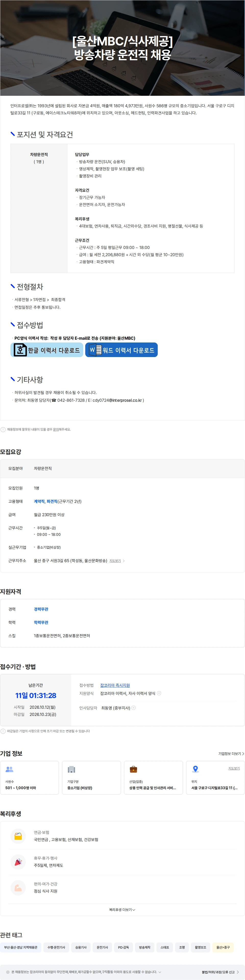Click 경력무관 under 지원자격

click(x=41, y=609)
